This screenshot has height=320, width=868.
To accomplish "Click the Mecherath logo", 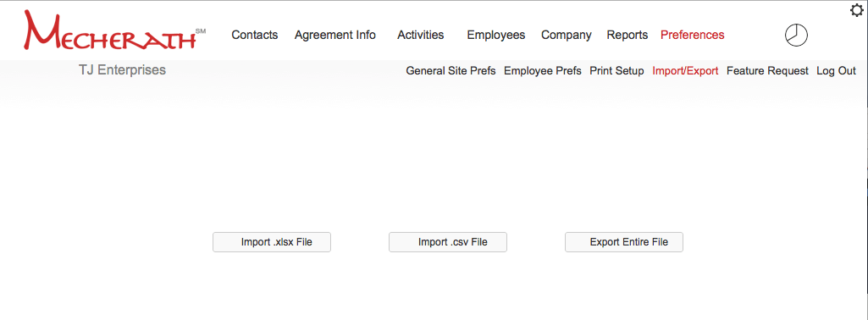I will (114, 31).
